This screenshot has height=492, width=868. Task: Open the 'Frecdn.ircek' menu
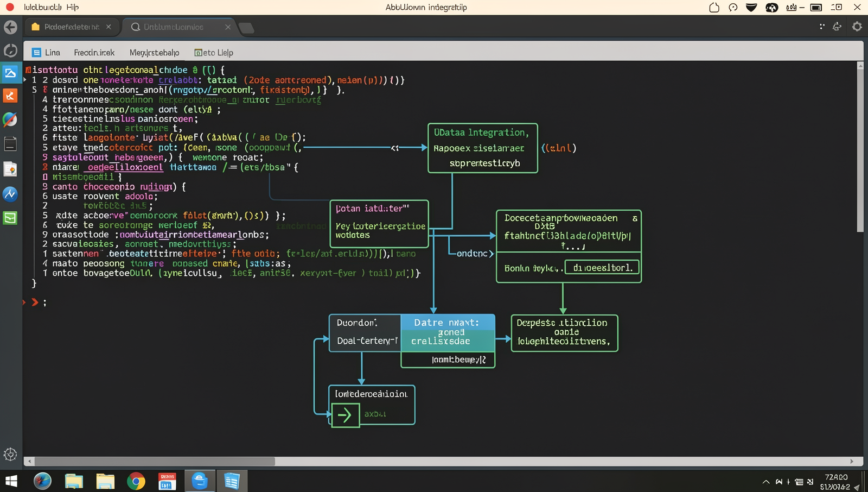[x=94, y=53]
